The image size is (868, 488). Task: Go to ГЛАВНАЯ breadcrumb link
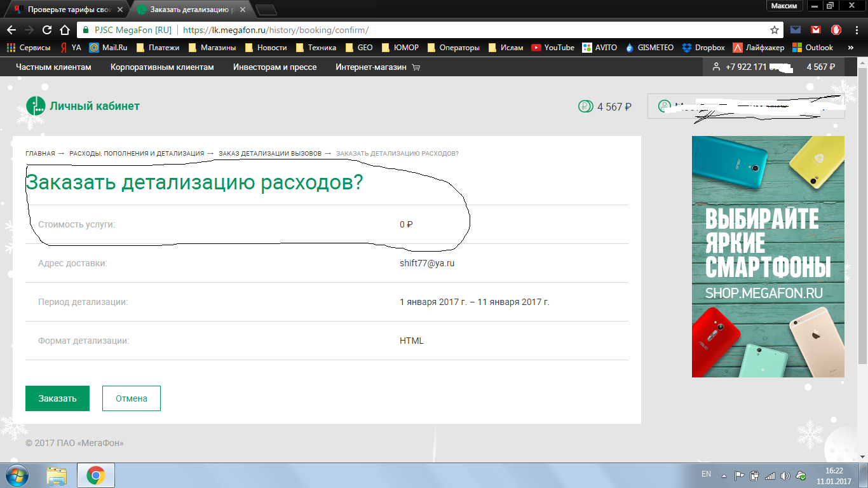click(x=41, y=153)
